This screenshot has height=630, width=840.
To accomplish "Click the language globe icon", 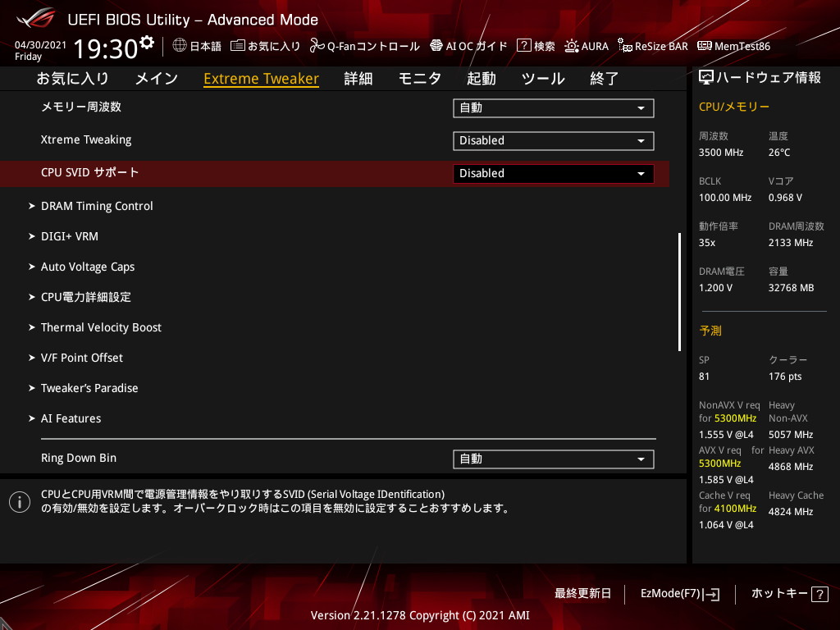I will (x=180, y=46).
